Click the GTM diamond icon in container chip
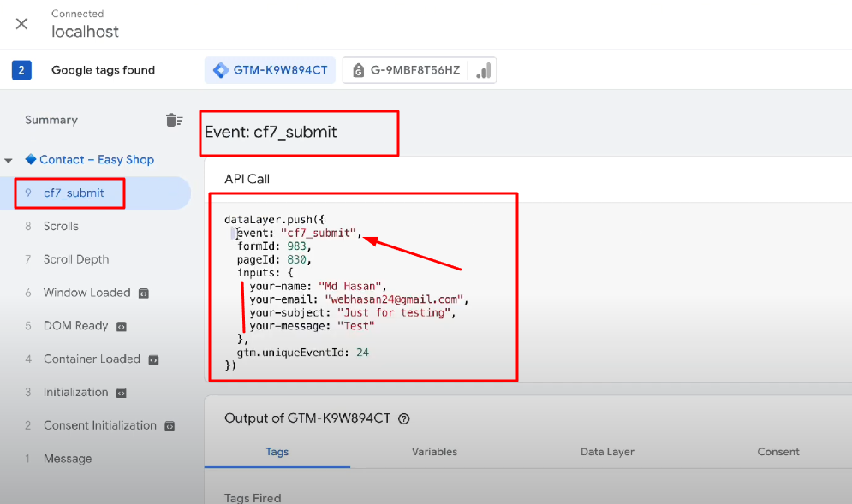 [x=221, y=70]
